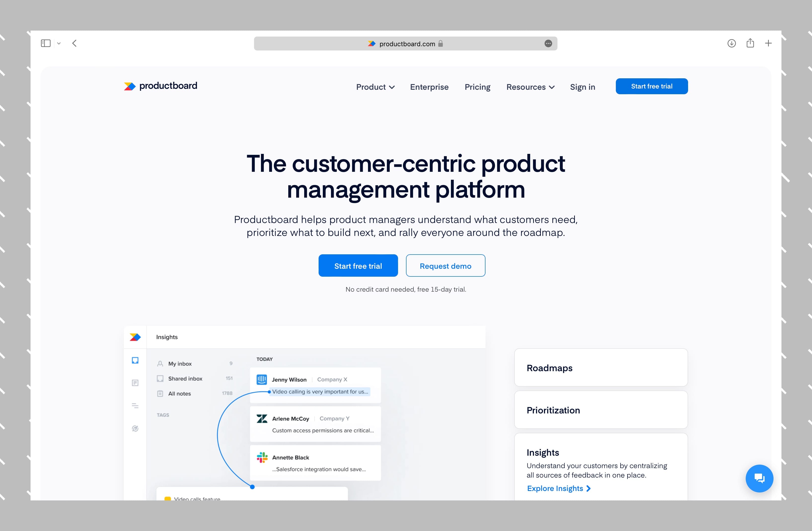Select the browser new tab icon
The image size is (812, 531).
click(768, 43)
